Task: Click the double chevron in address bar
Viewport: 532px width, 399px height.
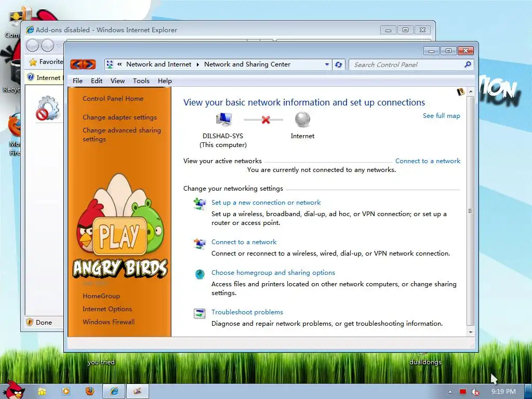Action: click(119, 64)
